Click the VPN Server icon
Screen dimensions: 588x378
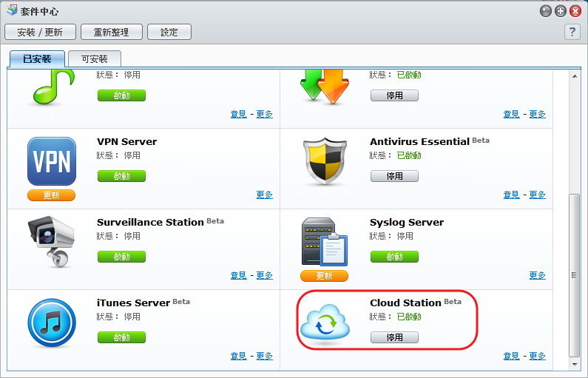[x=52, y=161]
